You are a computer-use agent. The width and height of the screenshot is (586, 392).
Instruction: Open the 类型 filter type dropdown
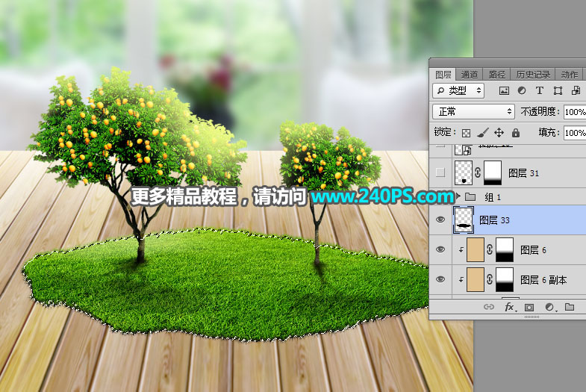pos(458,90)
